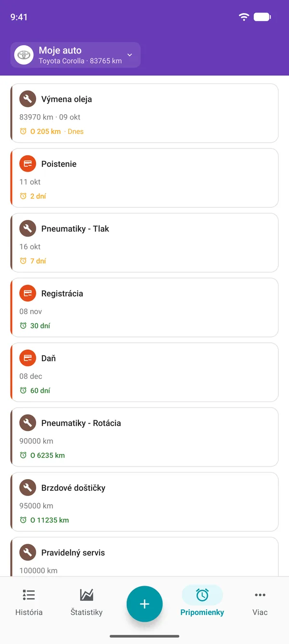289x644 pixels.
Task: Tap the card icon beside Daň
Action: click(28, 358)
